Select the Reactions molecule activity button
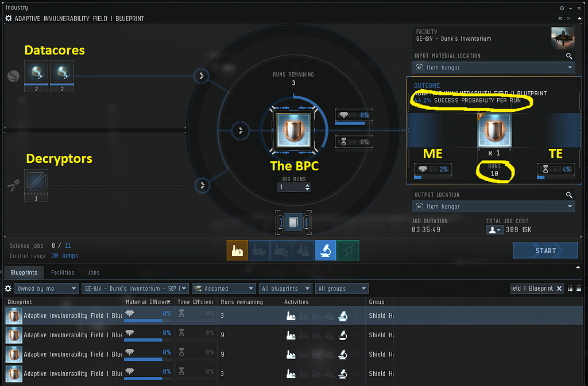The height and width of the screenshot is (386, 588). (x=348, y=251)
